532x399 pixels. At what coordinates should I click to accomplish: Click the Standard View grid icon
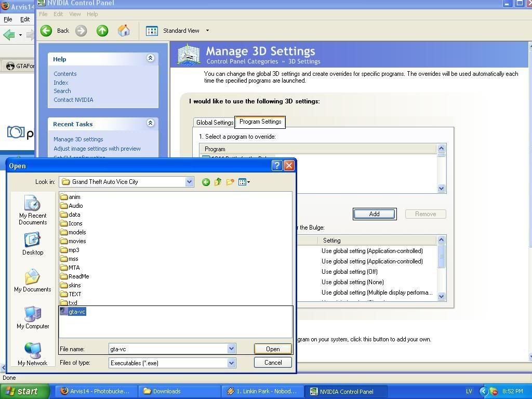click(x=152, y=31)
